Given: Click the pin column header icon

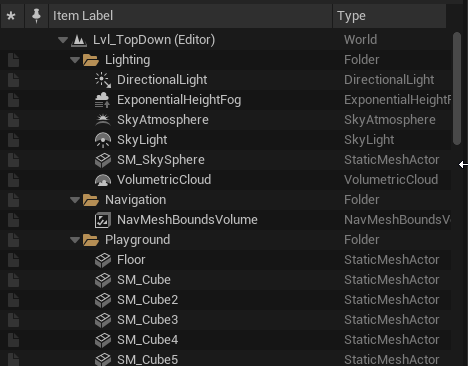Looking at the screenshot, I should tap(36, 16).
